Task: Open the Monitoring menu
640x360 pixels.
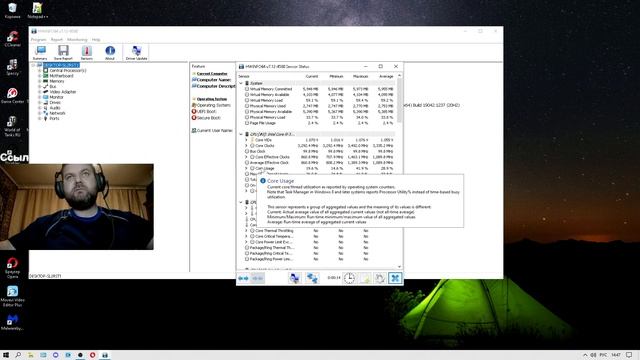Action: click(77, 40)
